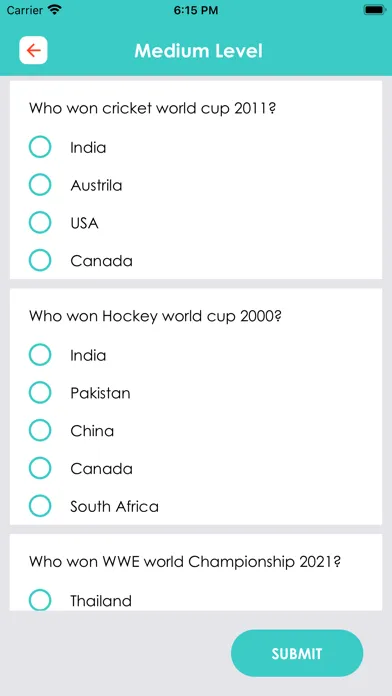
Task: Click the Hockey world cup 2000 question text
Action: tap(156, 316)
